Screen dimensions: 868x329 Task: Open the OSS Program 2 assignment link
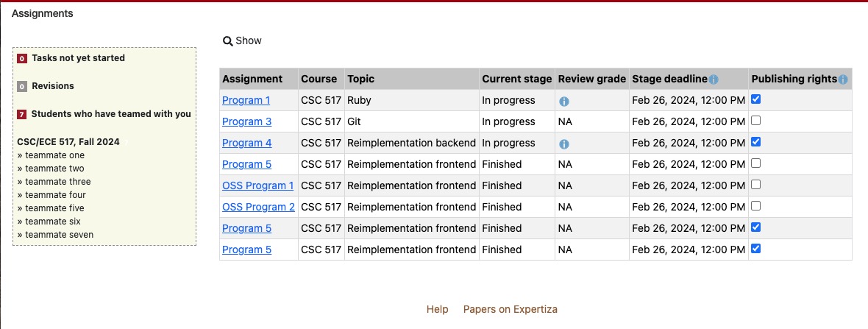258,207
